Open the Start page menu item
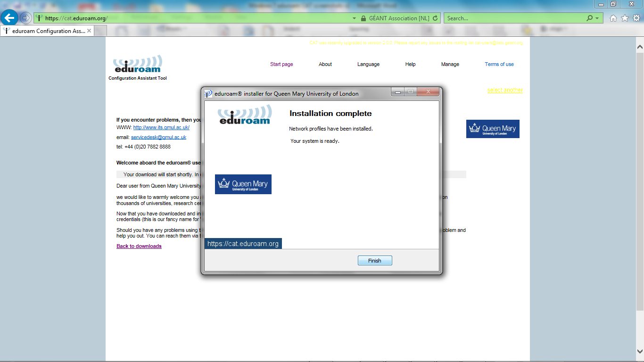 tap(281, 64)
